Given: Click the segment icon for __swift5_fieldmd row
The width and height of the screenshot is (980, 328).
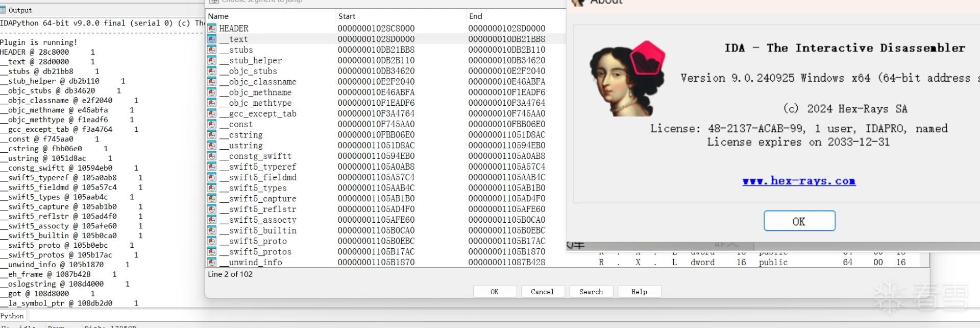Looking at the screenshot, I should 211,177.
